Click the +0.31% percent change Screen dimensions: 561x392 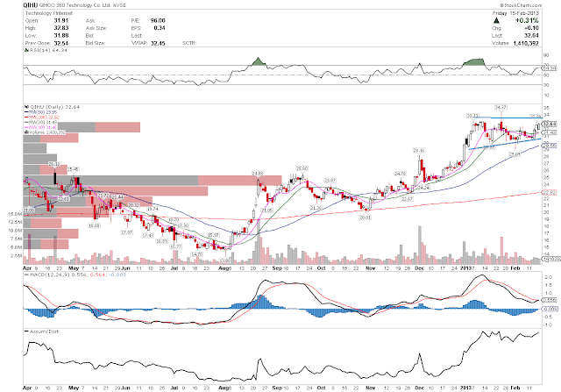[527, 20]
